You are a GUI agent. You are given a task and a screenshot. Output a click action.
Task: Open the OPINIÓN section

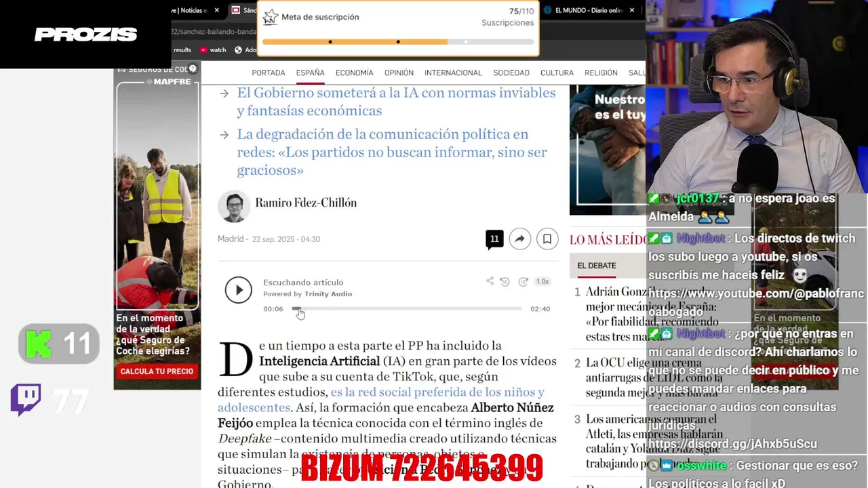(399, 73)
